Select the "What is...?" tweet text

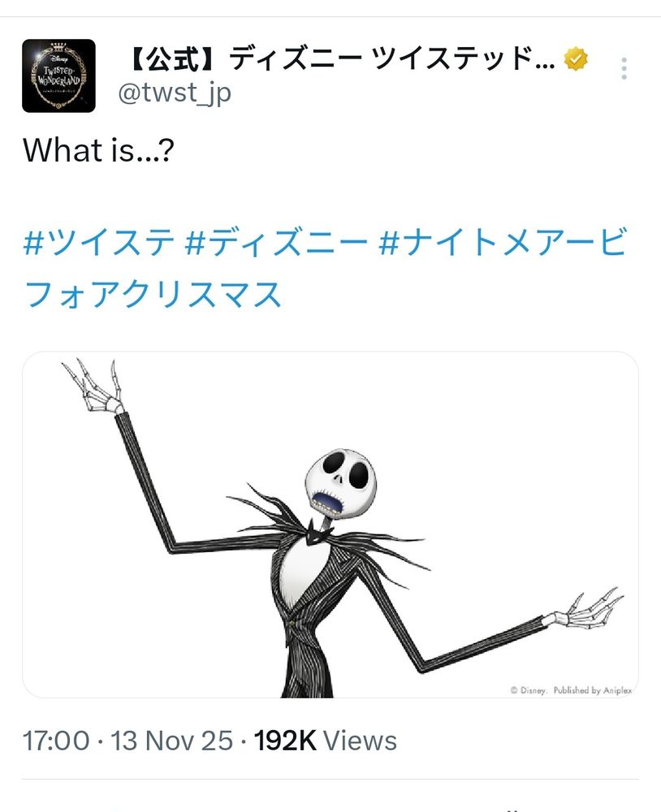pyautogui.click(x=98, y=151)
